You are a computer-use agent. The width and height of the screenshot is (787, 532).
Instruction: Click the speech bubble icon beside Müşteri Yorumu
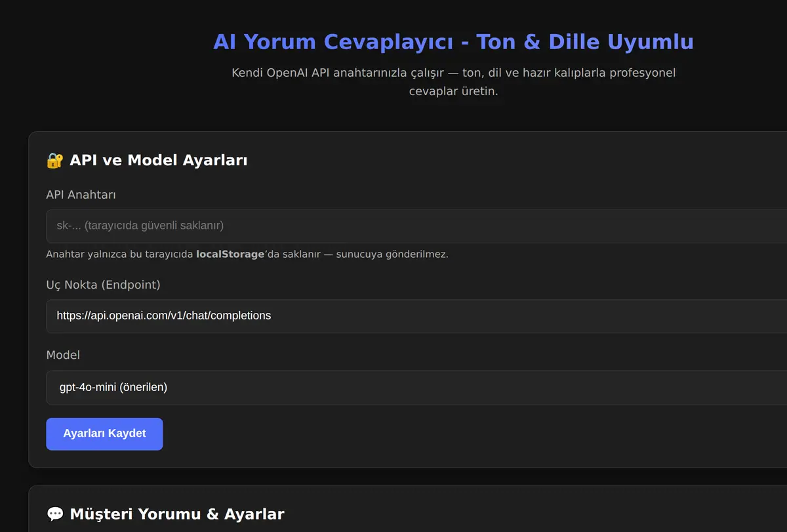coord(55,514)
